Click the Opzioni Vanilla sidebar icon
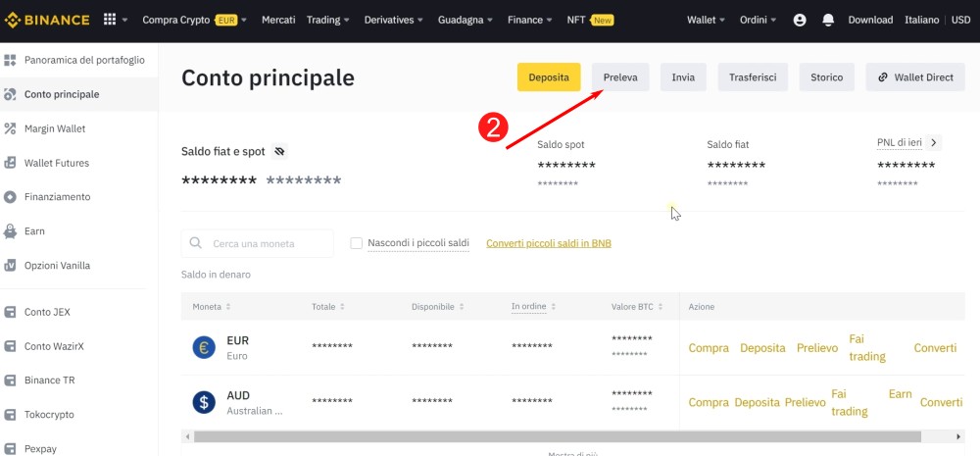This screenshot has width=980, height=456. [10, 265]
